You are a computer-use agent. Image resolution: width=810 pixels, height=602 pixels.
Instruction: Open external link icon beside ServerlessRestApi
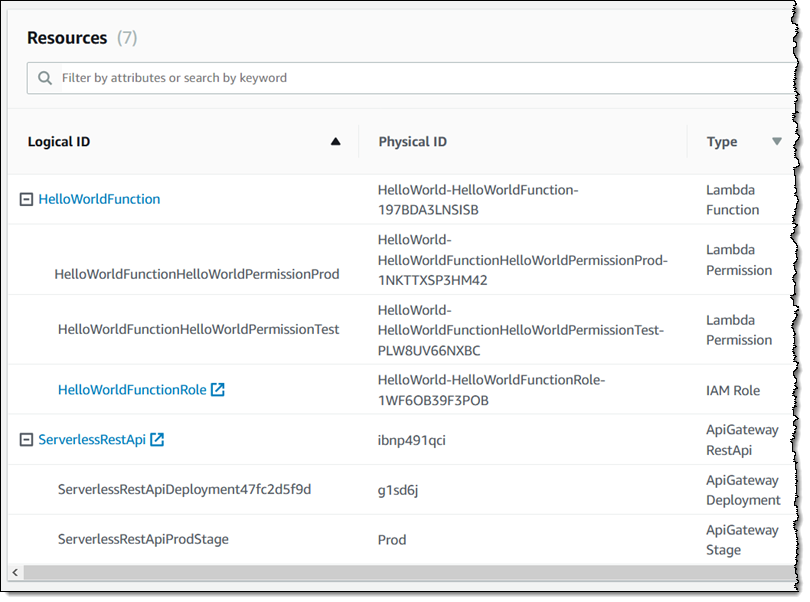(x=157, y=439)
